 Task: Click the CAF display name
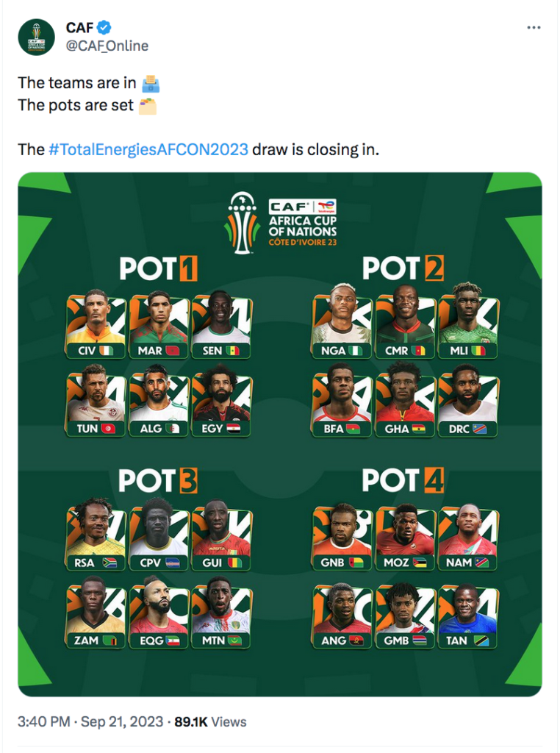79,28
